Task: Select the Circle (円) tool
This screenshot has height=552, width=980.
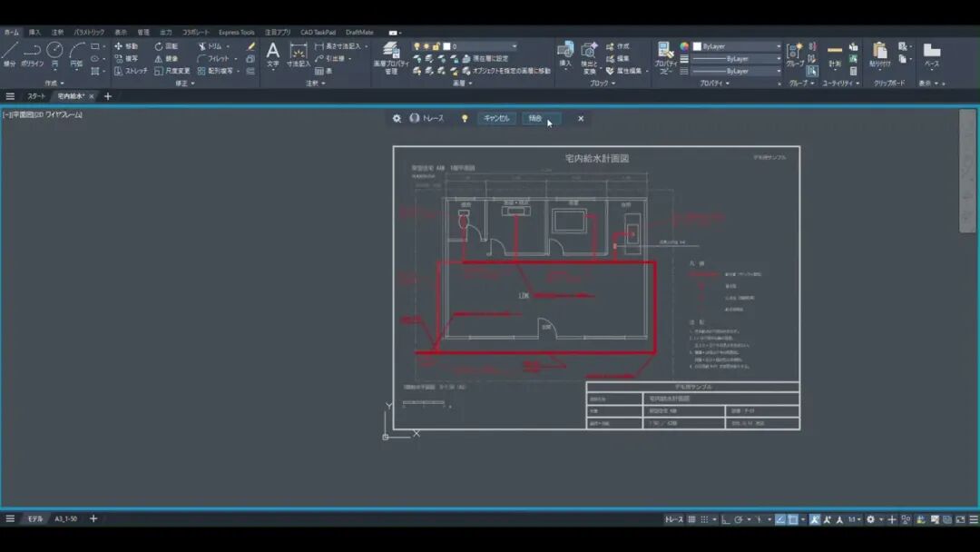Action: (55, 54)
